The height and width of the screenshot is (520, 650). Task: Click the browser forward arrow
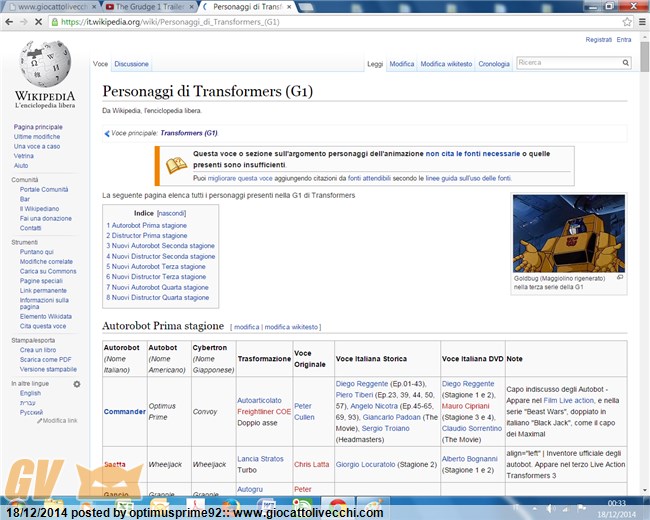pyautogui.click(x=24, y=22)
